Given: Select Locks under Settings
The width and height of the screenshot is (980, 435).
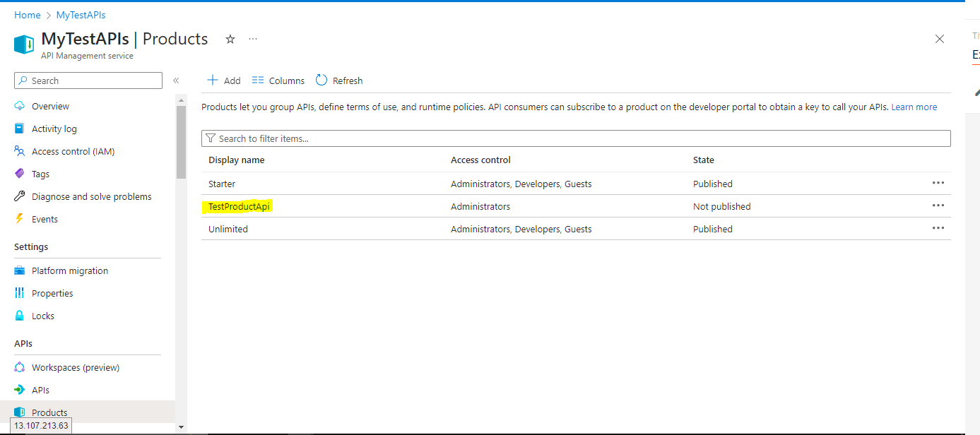Looking at the screenshot, I should (43, 316).
